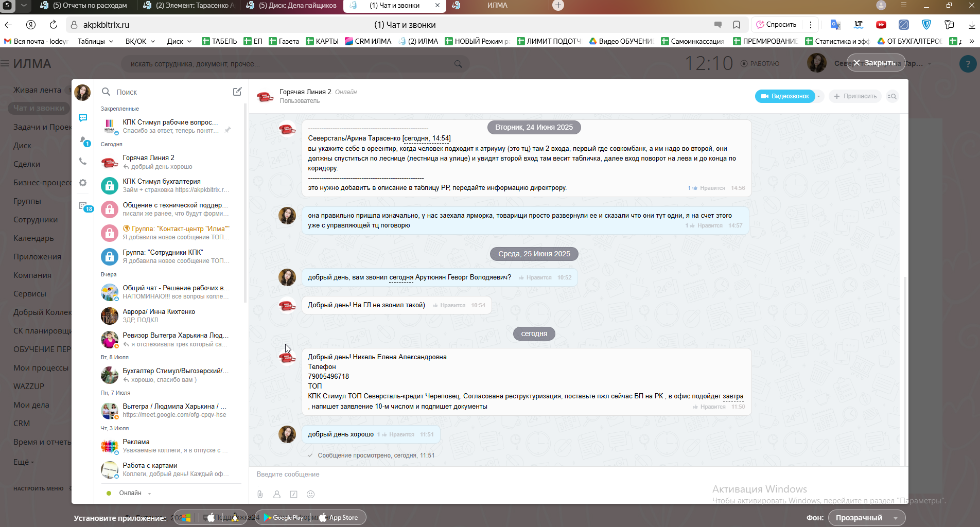
Task: Expand the Ещё menu item
Action: point(24,462)
